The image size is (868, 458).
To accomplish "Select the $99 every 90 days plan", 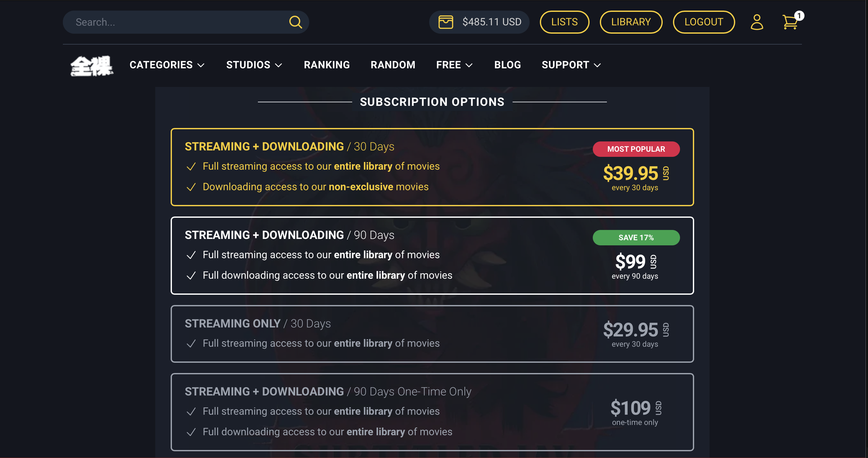I will (x=432, y=255).
